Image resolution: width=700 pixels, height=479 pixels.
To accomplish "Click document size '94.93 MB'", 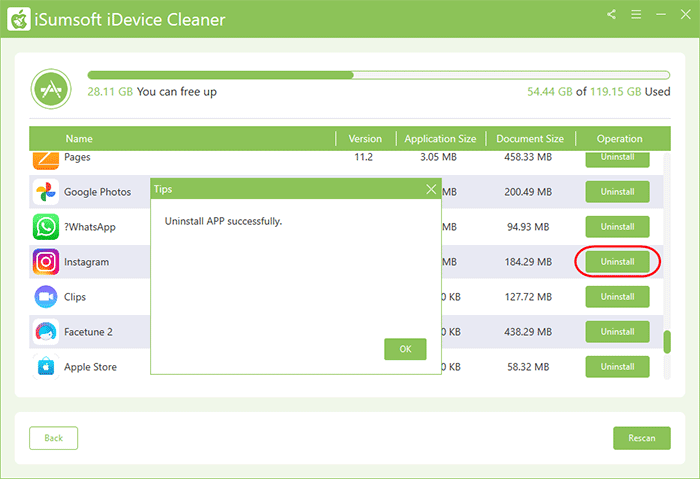I will pos(528,227).
